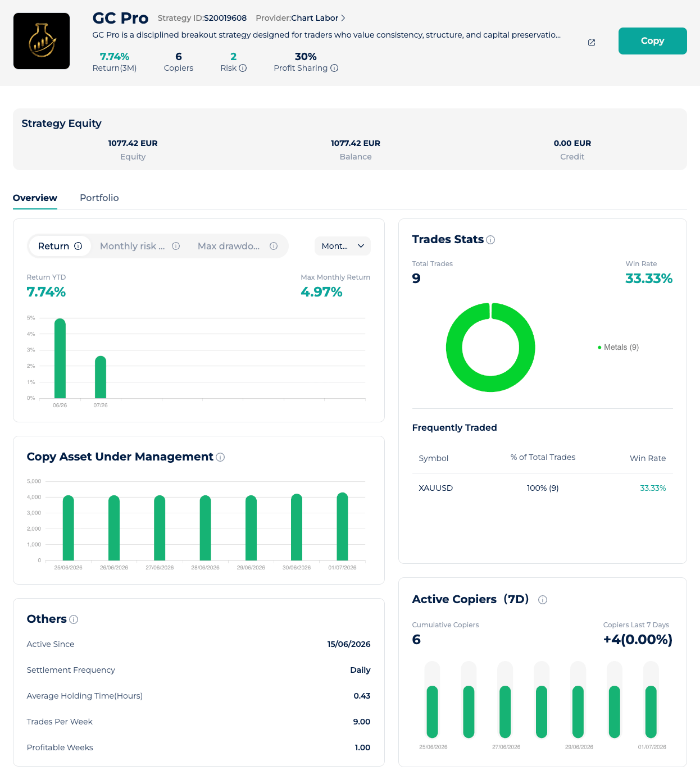Click the 1077.42 EUR Equity value

click(x=133, y=143)
